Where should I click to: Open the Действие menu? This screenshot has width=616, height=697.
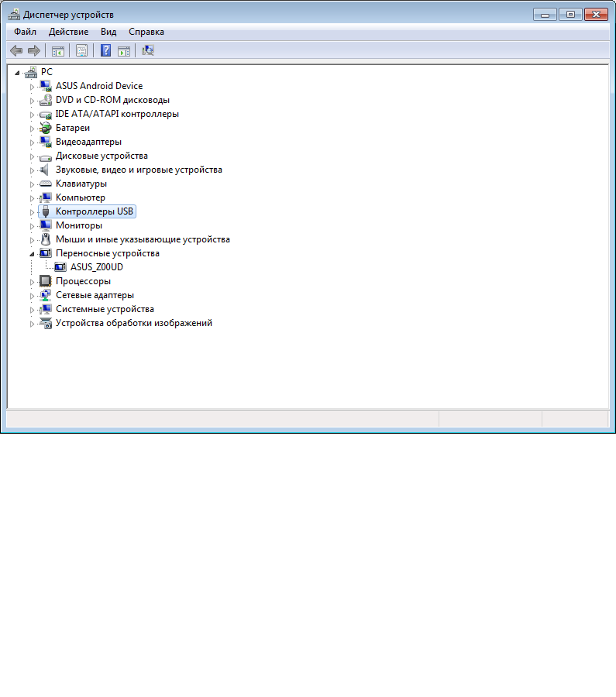(68, 32)
